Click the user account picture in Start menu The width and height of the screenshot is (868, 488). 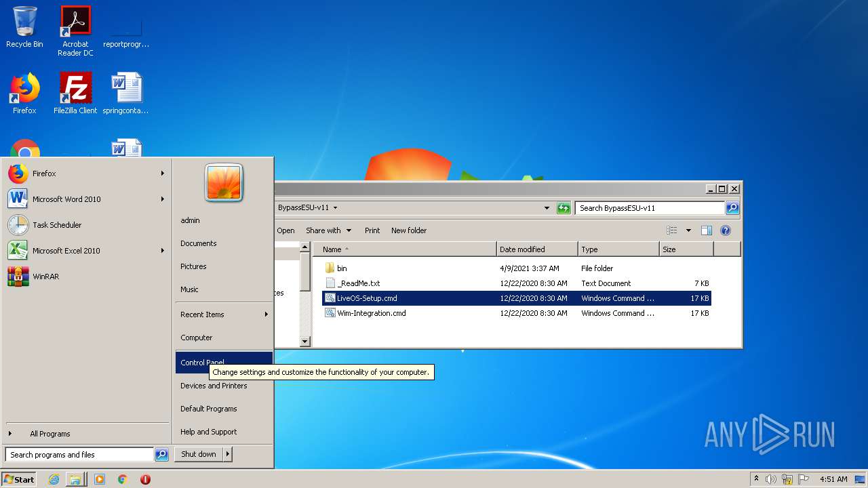tap(224, 182)
